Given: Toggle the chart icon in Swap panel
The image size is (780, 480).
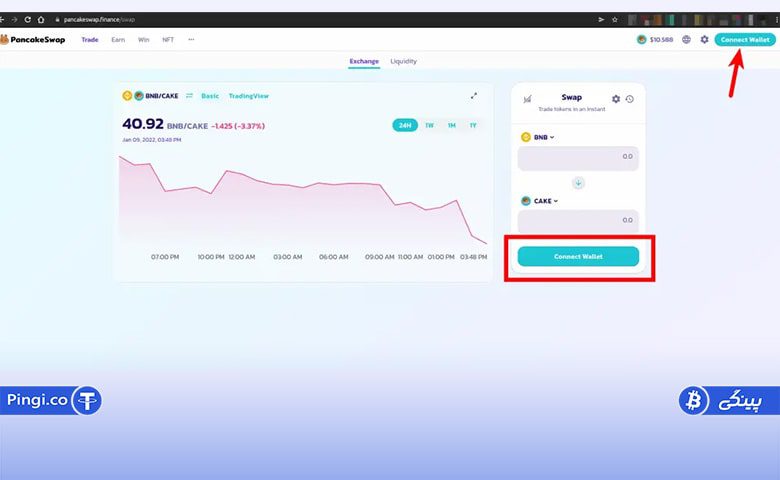Looking at the screenshot, I should click(527, 99).
